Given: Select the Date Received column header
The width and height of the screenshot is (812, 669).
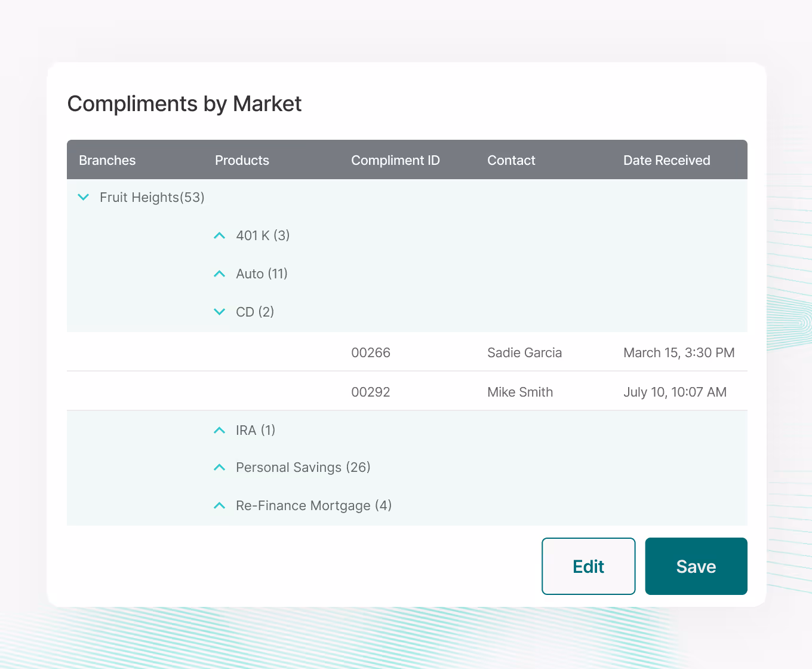Looking at the screenshot, I should [667, 160].
